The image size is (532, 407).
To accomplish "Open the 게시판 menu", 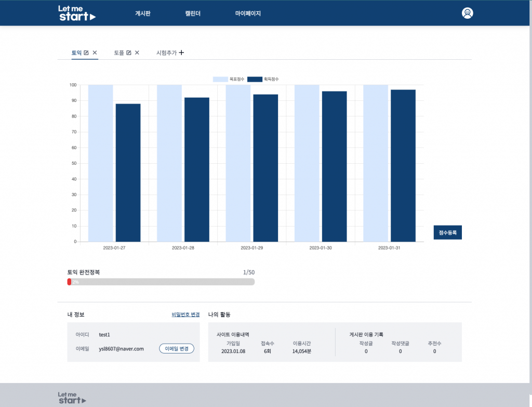I will (x=143, y=14).
